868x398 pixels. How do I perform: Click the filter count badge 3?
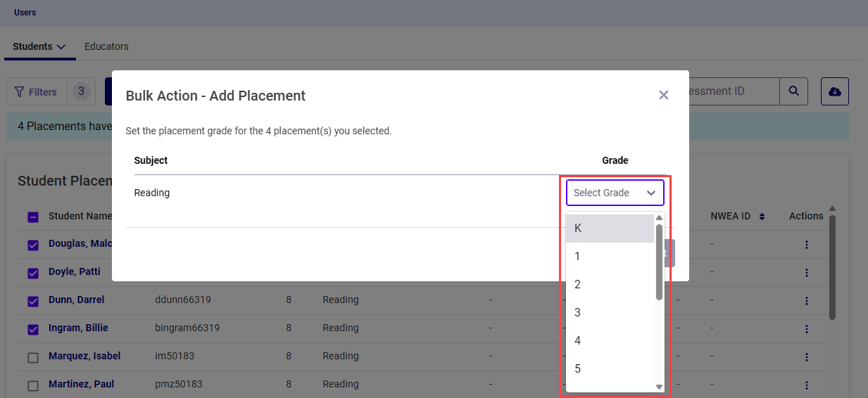point(82,91)
